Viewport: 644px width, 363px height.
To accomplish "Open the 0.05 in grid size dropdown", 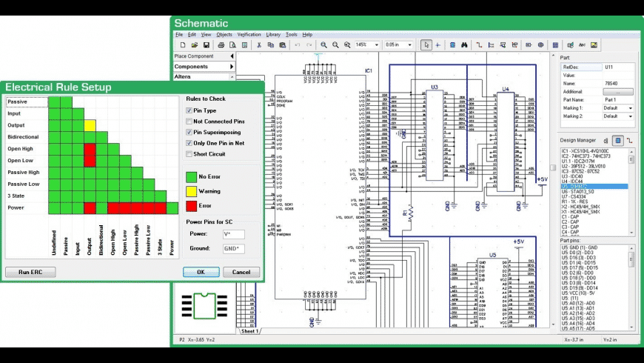I will point(409,44).
